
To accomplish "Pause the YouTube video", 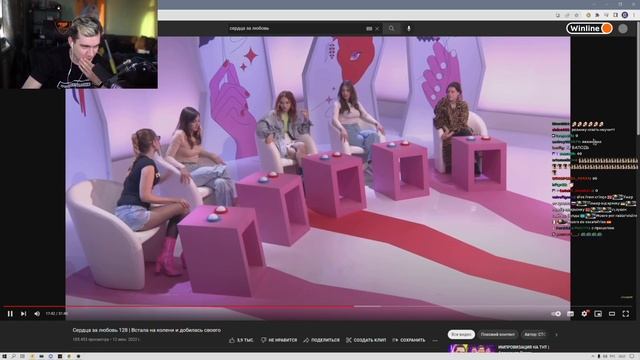I will click(x=10, y=313).
